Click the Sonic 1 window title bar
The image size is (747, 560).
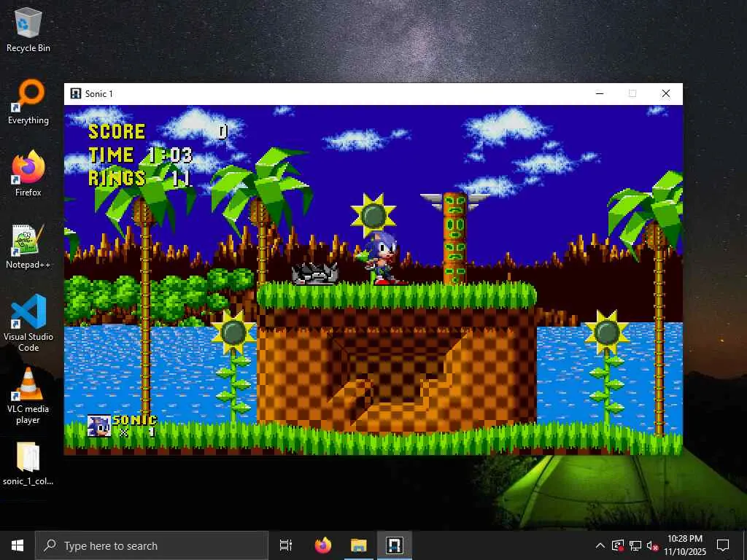coord(373,94)
